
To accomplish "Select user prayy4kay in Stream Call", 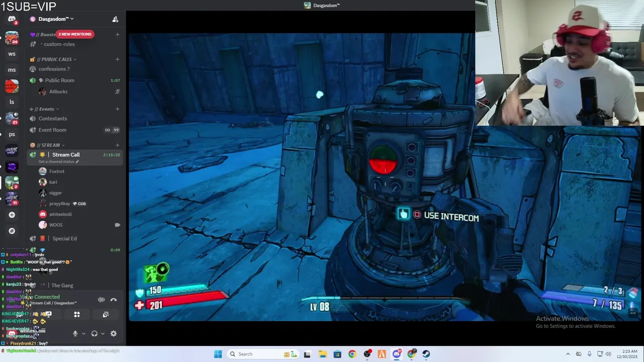I will click(79, 204).
